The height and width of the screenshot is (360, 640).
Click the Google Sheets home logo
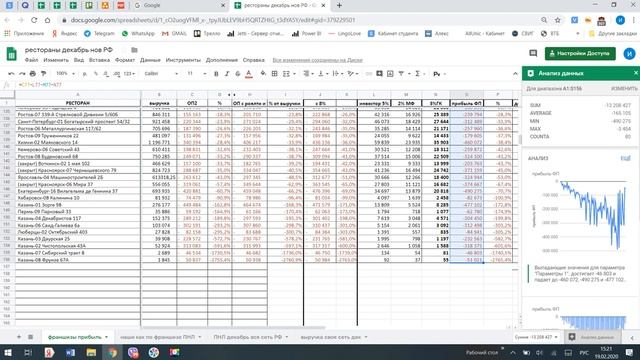pos(11,53)
